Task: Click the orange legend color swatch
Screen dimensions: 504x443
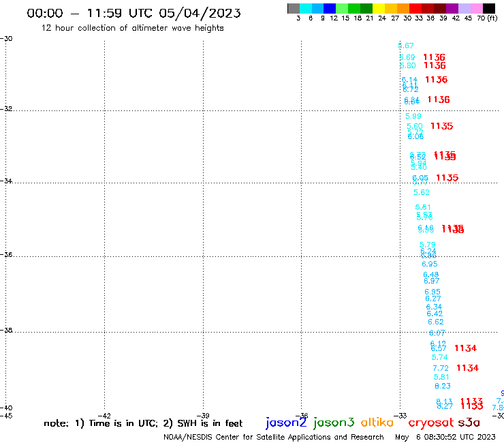Action: click(x=403, y=8)
